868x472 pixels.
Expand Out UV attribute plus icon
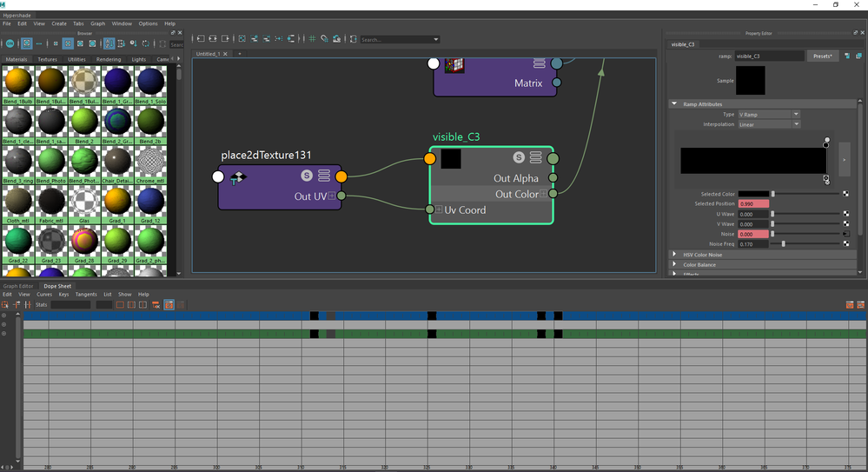(x=332, y=196)
